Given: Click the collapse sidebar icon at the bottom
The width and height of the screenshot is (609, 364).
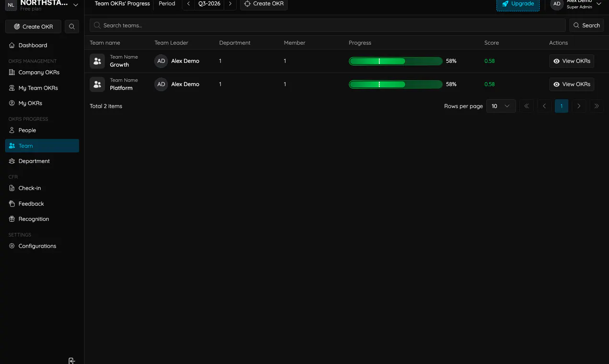Looking at the screenshot, I should [x=71, y=361].
